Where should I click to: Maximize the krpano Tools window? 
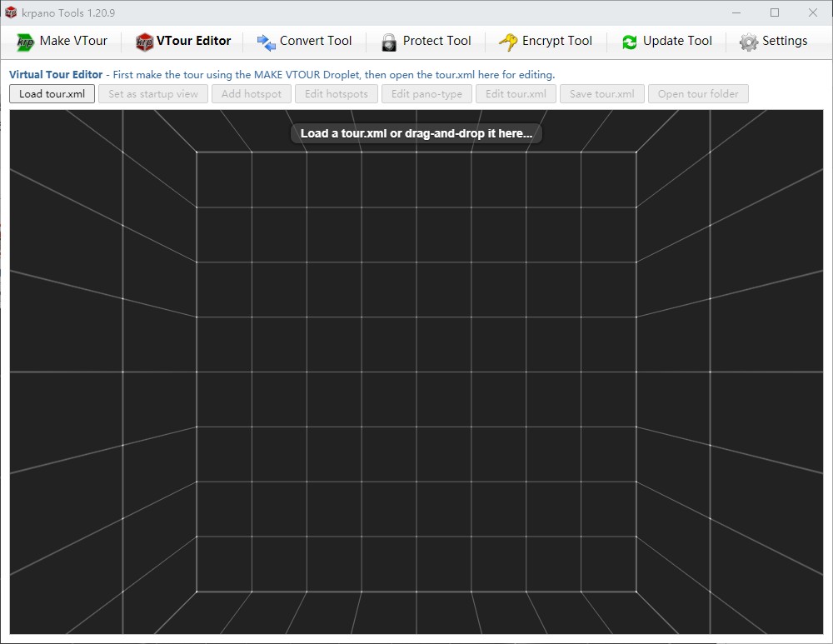coord(775,12)
